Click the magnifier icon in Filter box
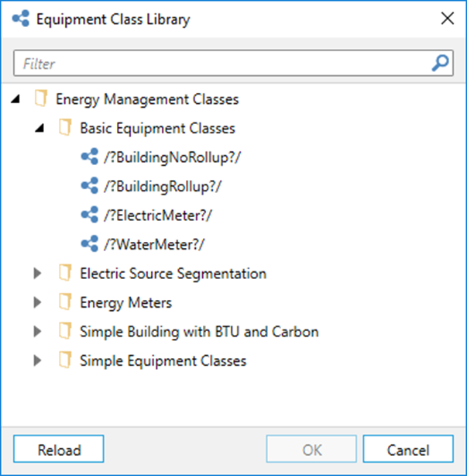 440,63
